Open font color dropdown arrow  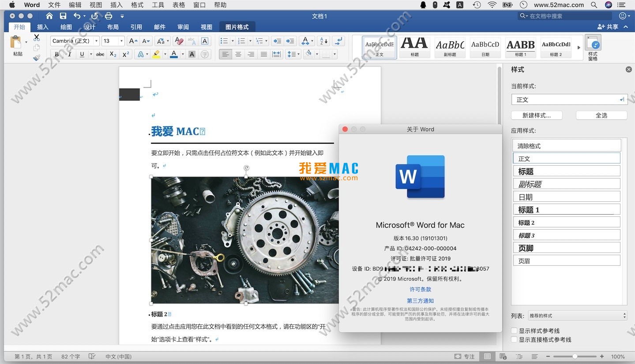pyautogui.click(x=183, y=54)
